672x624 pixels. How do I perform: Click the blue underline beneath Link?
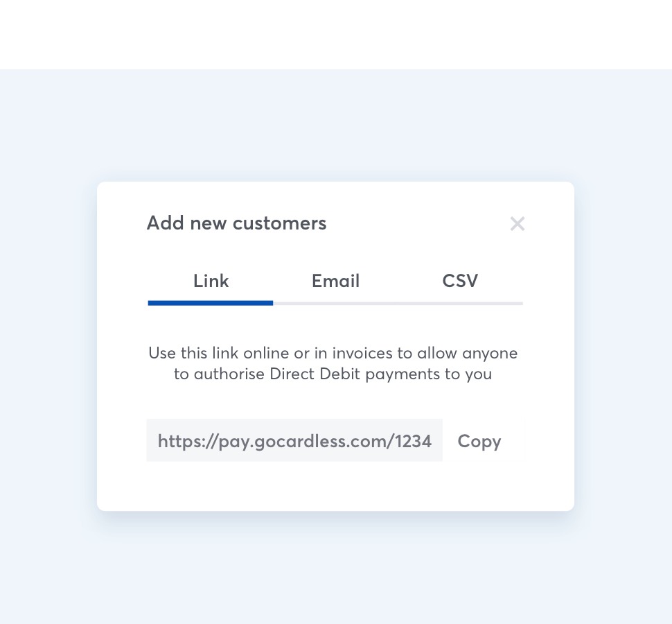(x=211, y=303)
